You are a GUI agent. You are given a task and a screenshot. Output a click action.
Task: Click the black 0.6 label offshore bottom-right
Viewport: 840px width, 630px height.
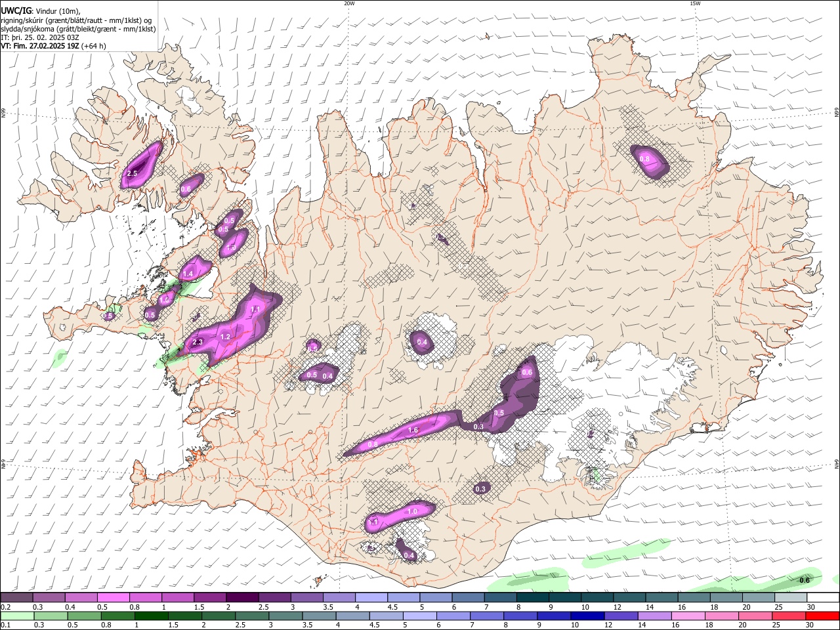click(805, 579)
